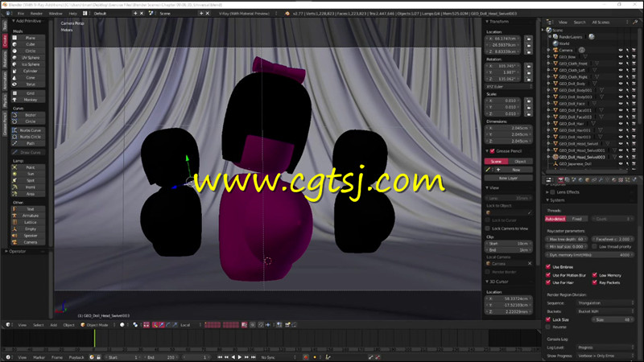Enable Lock Camera to View checkbox

[x=488, y=228]
